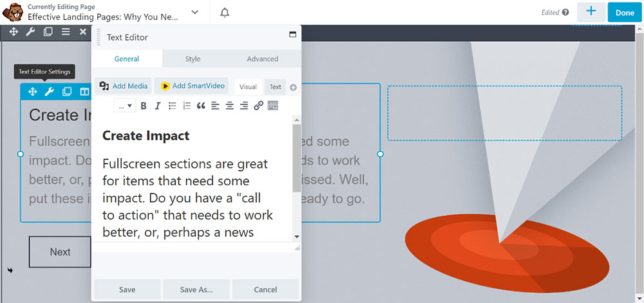The height and width of the screenshot is (303, 644).
Task: Align text center
Action: [230, 106]
